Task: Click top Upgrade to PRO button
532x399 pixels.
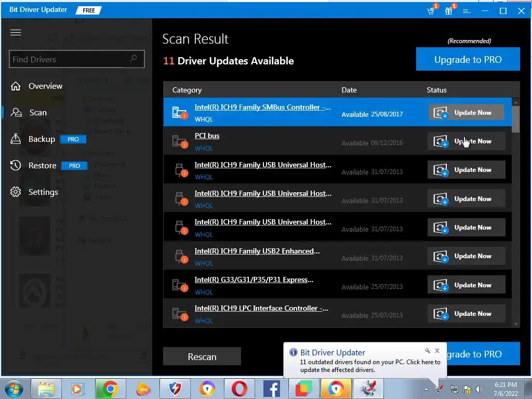Action: [468, 59]
